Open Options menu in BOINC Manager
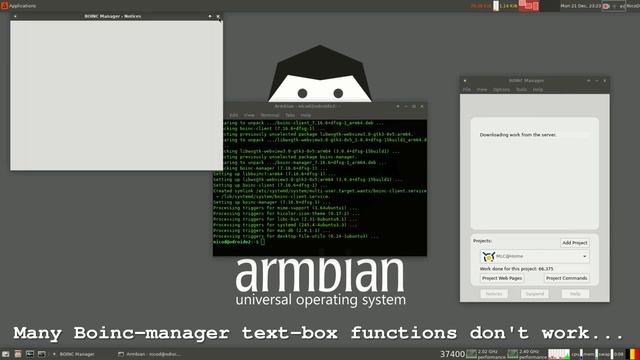Screen dimensions: 640x360 (501, 89)
